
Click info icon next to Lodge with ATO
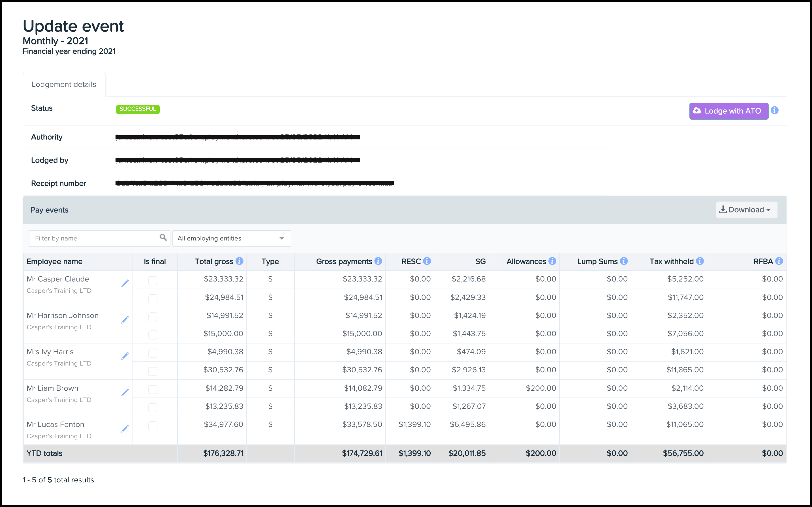click(774, 110)
